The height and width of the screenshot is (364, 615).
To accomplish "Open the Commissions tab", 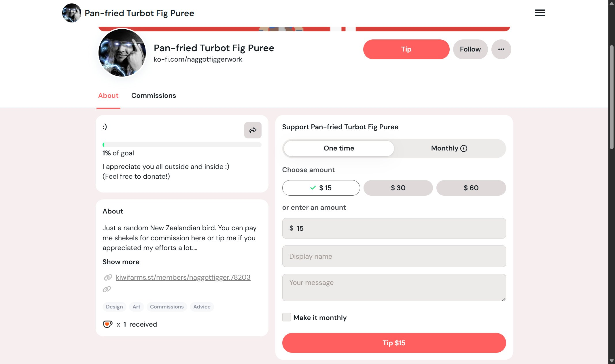I will click(154, 96).
